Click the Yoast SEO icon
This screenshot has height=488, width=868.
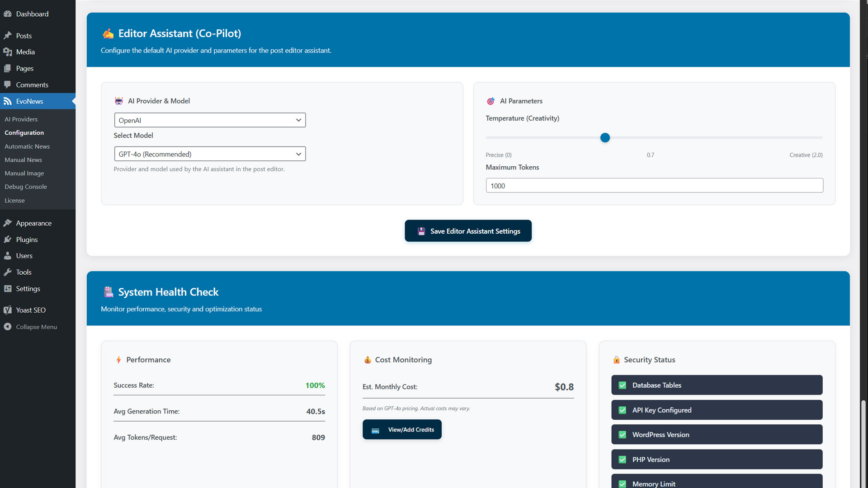pos(8,310)
